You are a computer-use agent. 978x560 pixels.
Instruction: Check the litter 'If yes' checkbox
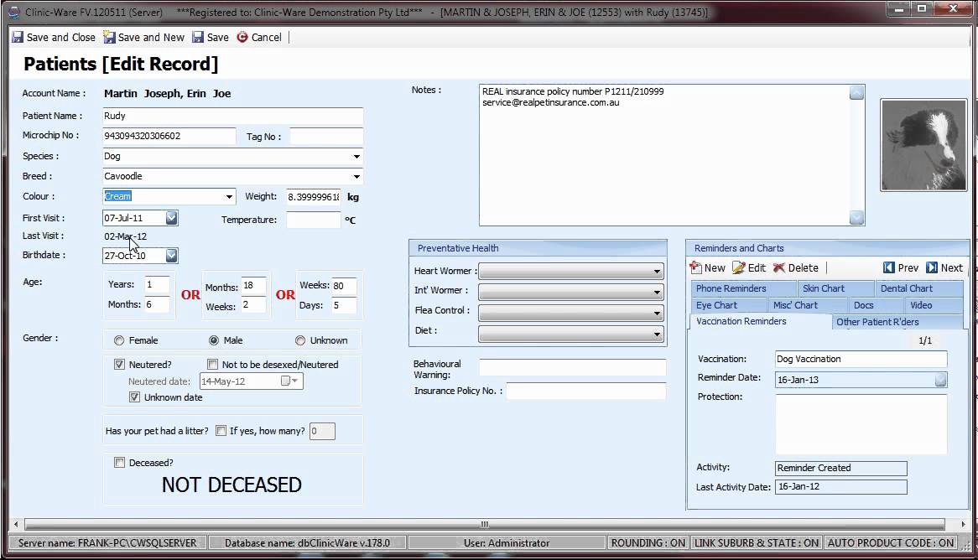(x=221, y=430)
